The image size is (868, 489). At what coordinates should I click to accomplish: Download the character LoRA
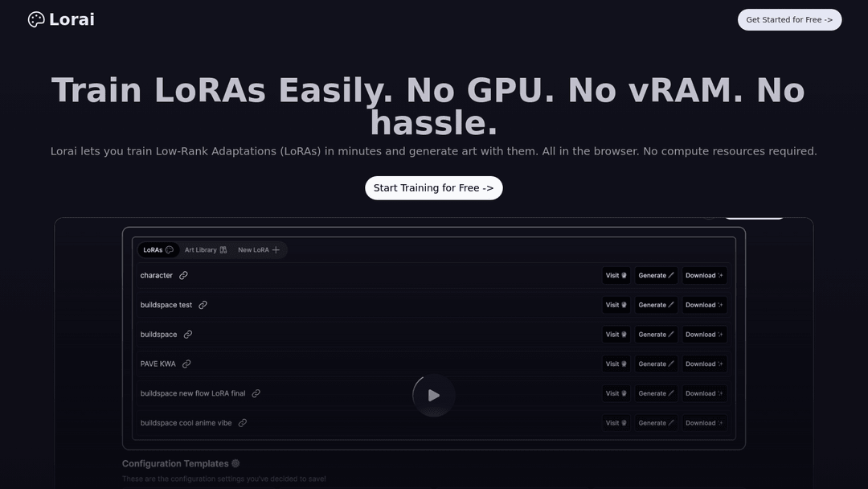click(x=704, y=275)
